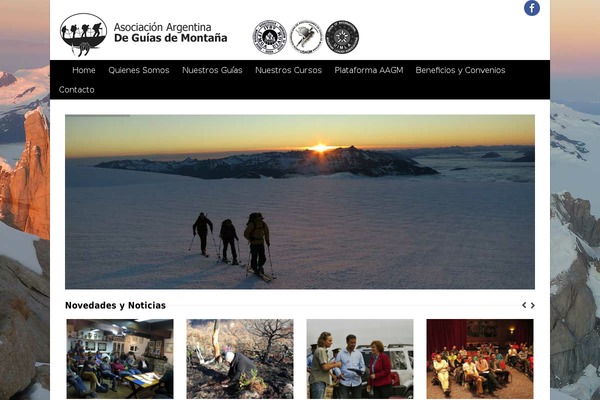
Task: Open Plataforma AAGM page
Action: coord(368,70)
